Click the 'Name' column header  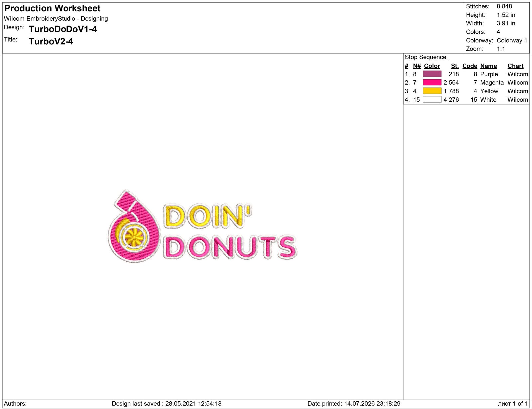click(x=489, y=66)
